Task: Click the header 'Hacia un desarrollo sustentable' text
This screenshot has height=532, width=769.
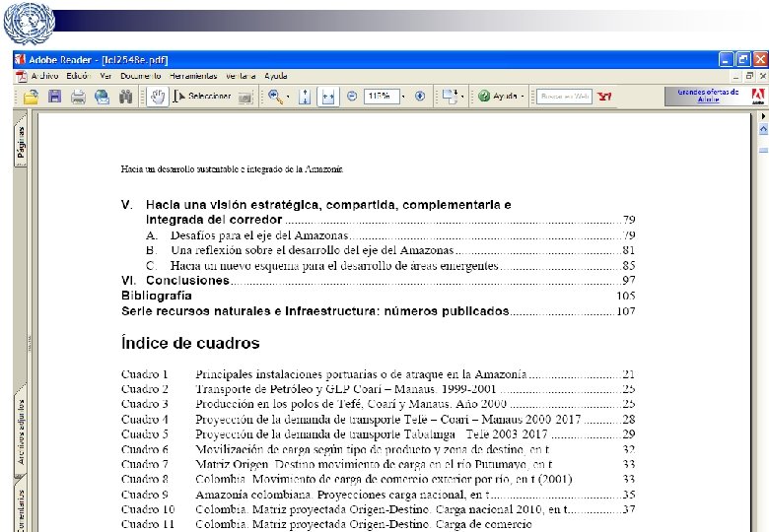Action: click(x=232, y=169)
